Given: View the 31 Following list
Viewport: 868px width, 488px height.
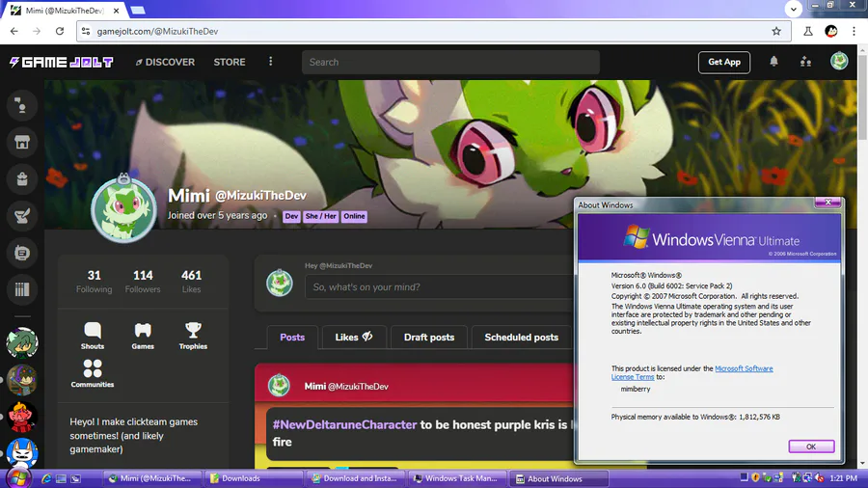Looking at the screenshot, I should [95, 281].
